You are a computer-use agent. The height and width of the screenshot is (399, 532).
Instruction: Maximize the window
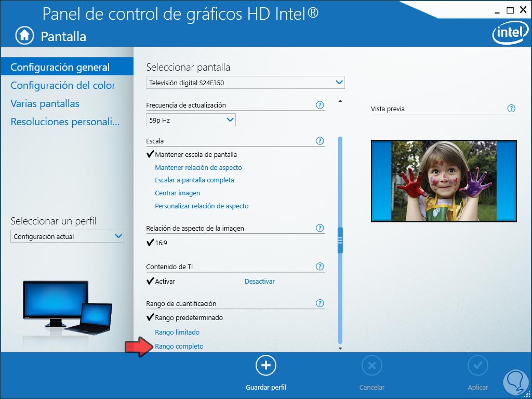click(510, 10)
